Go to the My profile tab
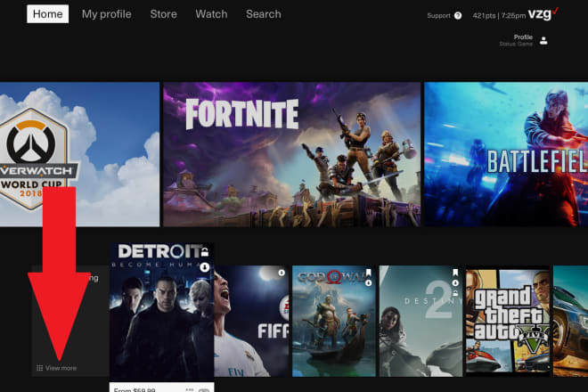 [x=107, y=14]
